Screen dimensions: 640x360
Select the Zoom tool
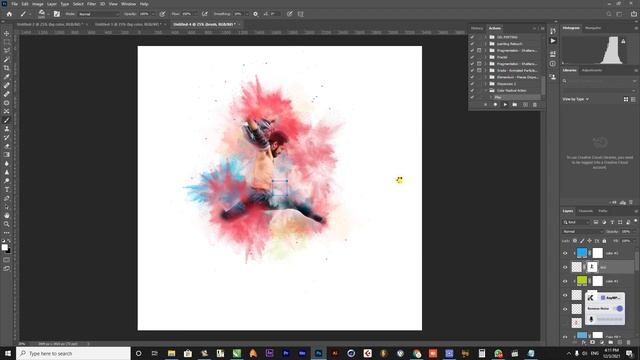(7, 224)
